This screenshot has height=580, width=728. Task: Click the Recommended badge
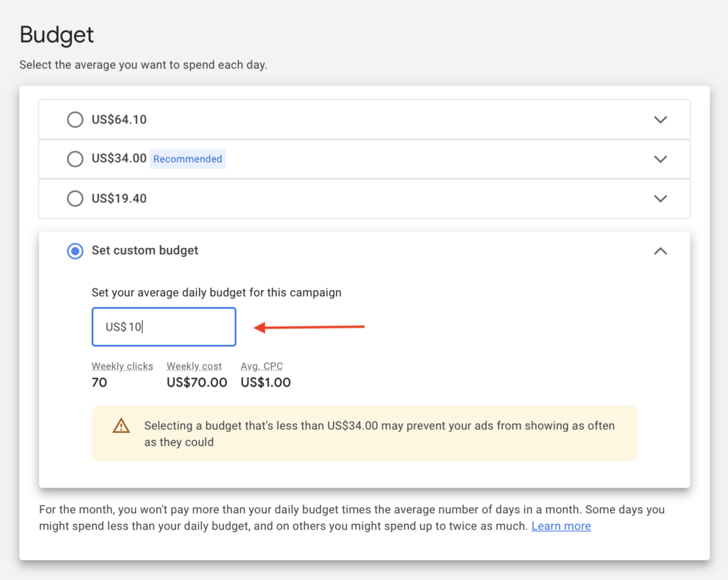(188, 159)
